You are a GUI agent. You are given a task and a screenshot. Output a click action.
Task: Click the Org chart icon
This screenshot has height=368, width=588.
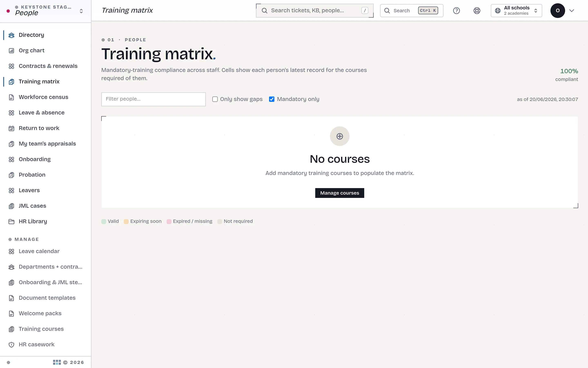(x=11, y=51)
